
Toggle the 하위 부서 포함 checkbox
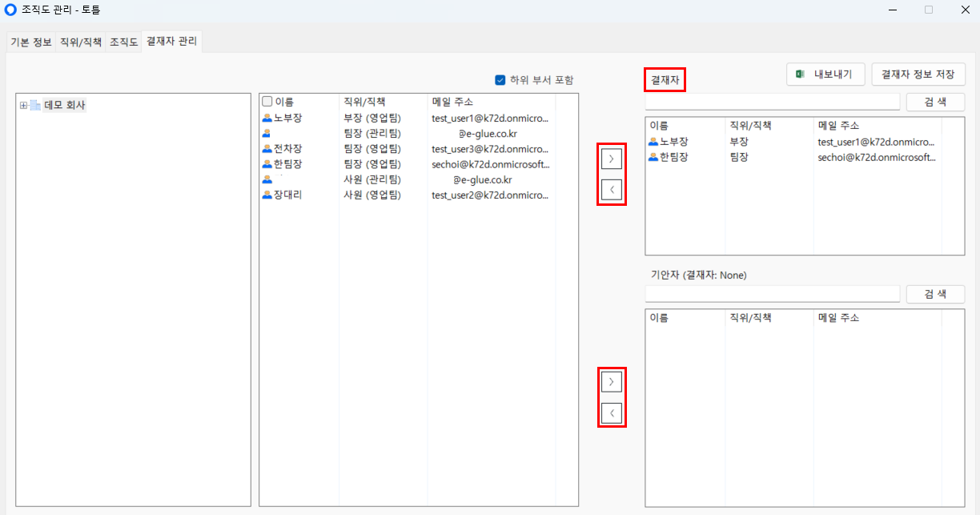[500, 80]
